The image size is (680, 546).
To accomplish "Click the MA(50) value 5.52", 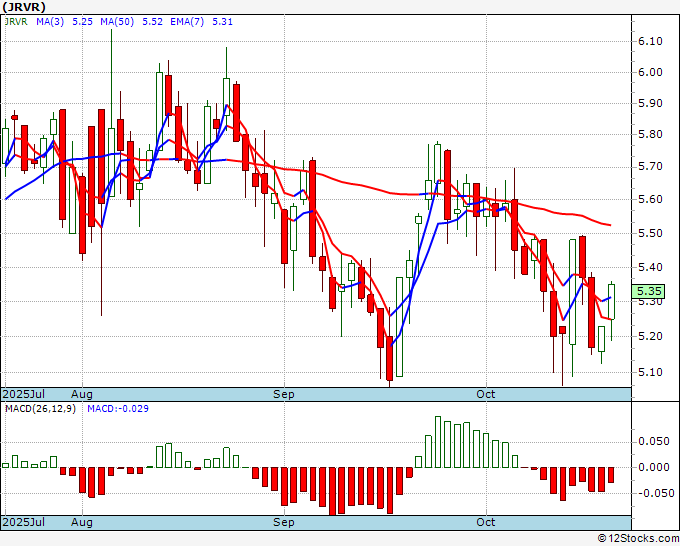I will coord(153,22).
